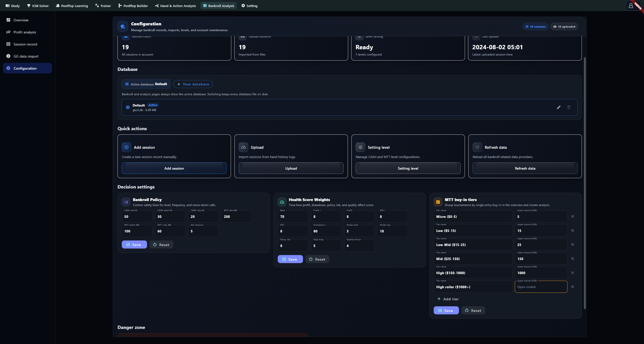Click the Health Score Weights gauge icon
This screenshot has width=644, height=344.
[282, 202]
